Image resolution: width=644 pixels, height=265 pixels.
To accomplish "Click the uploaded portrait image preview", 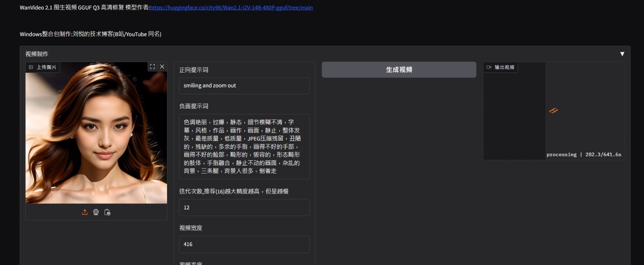I will (96, 133).
